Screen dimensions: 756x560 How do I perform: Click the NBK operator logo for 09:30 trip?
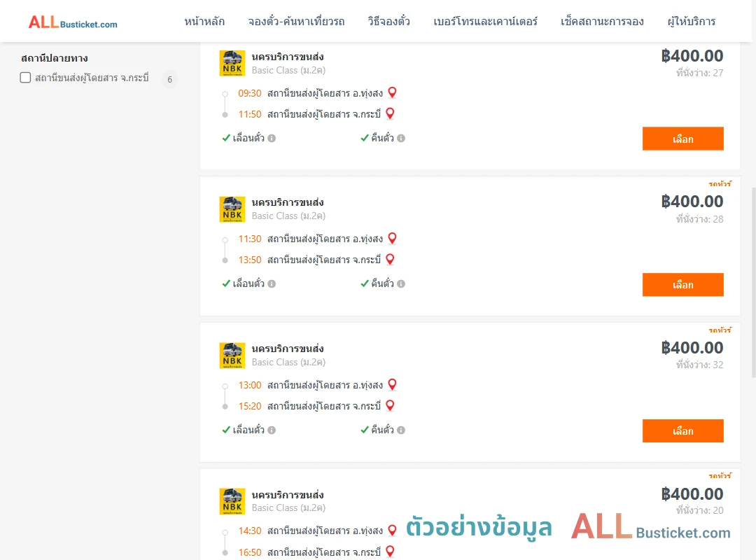232,63
